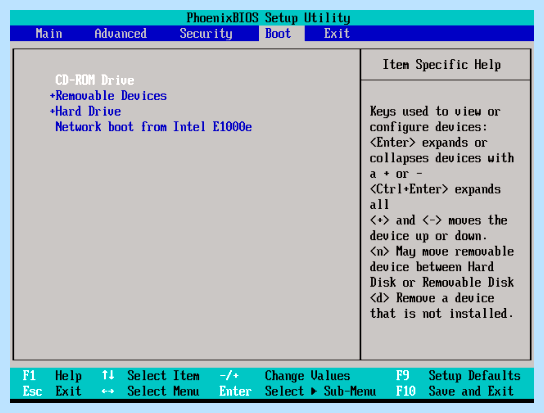Open the Main tab

click(x=49, y=33)
